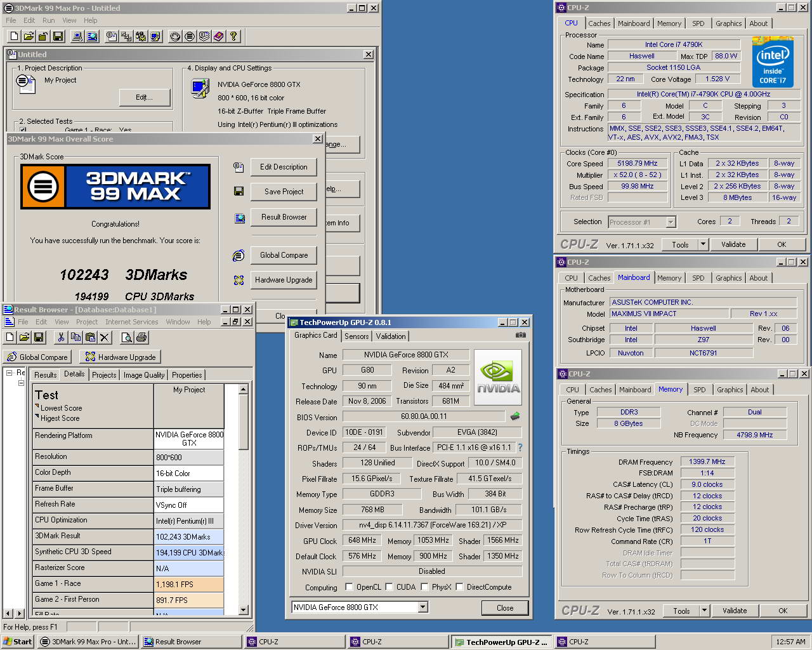Click Open project folder icon in 3DMark toolbar

click(28, 36)
